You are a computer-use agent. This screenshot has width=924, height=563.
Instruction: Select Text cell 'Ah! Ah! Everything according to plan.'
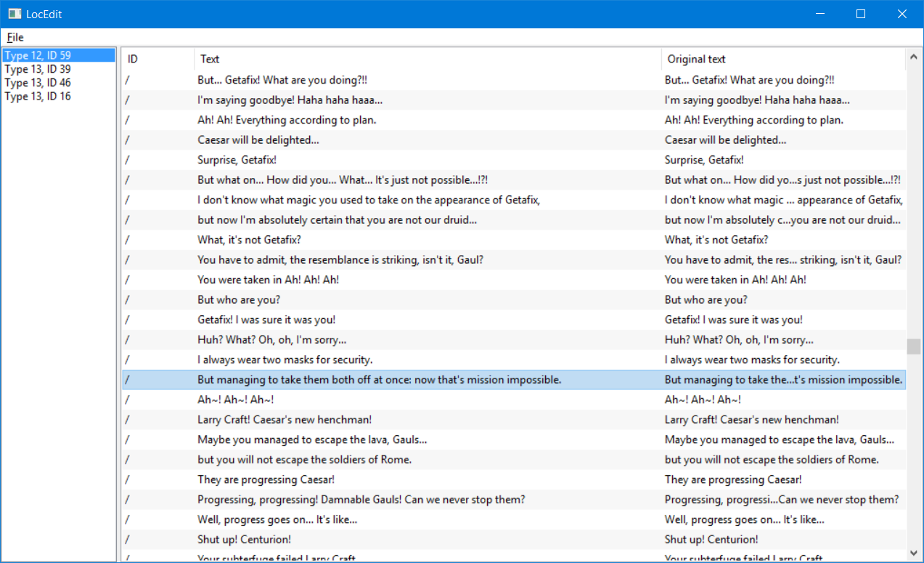tap(287, 120)
